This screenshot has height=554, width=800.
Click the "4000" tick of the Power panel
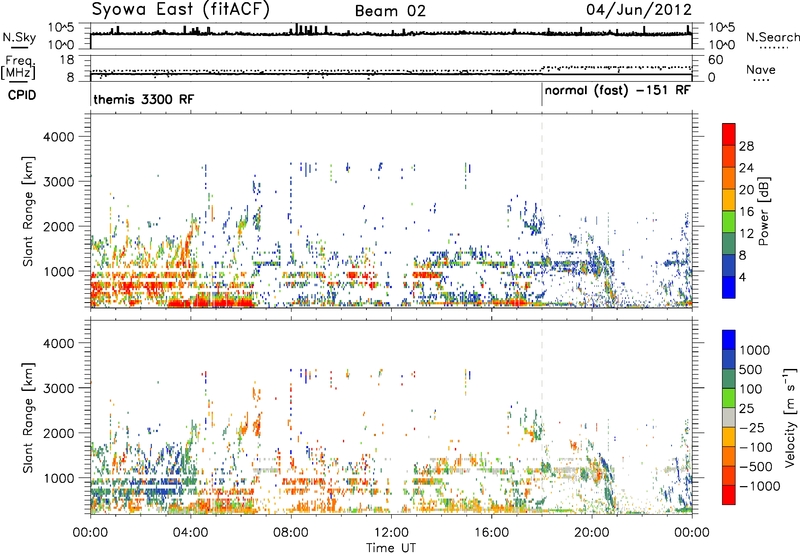point(59,137)
